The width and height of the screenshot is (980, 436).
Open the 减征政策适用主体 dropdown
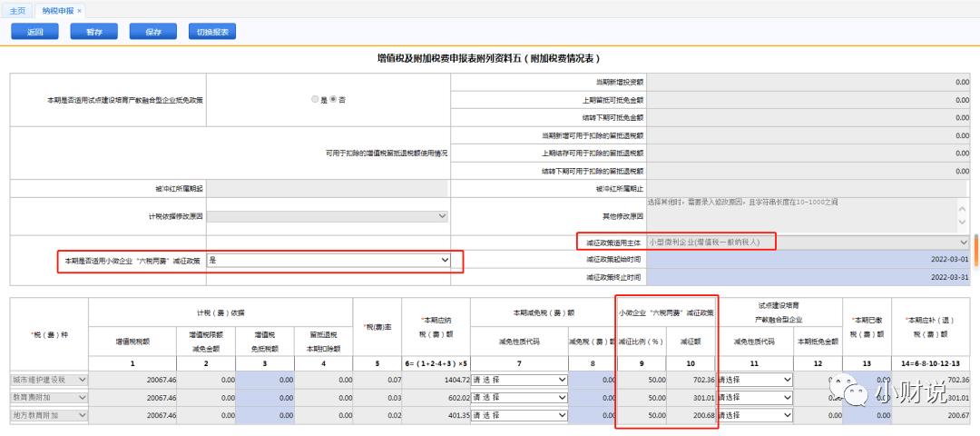(808, 242)
